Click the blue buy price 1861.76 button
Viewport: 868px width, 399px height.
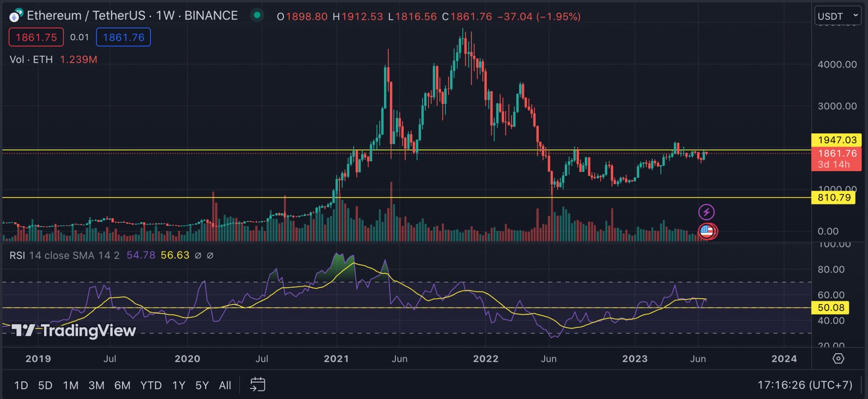tap(124, 37)
